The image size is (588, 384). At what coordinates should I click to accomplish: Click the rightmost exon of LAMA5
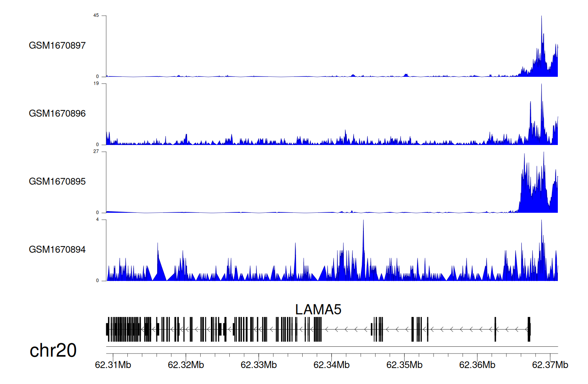[x=529, y=329]
